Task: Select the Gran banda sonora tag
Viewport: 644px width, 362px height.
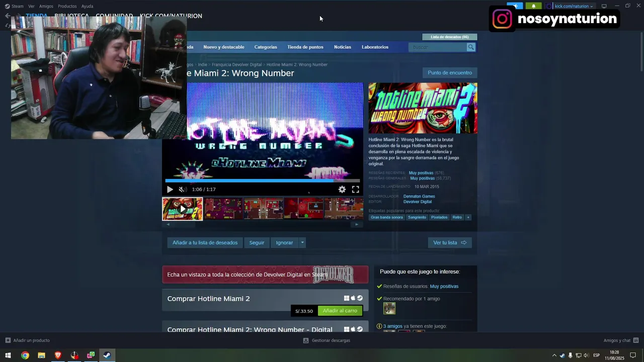Action: click(x=387, y=217)
